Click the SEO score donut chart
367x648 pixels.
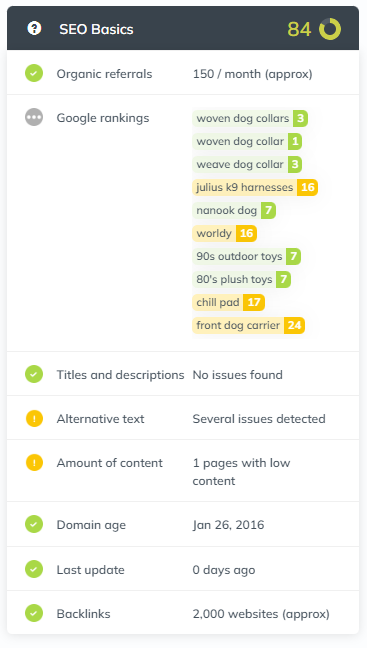click(330, 29)
